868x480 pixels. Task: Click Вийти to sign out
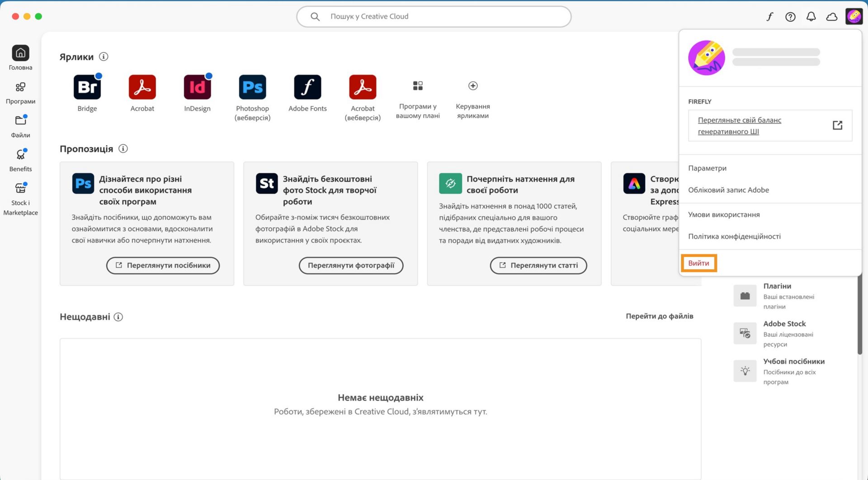(x=698, y=263)
